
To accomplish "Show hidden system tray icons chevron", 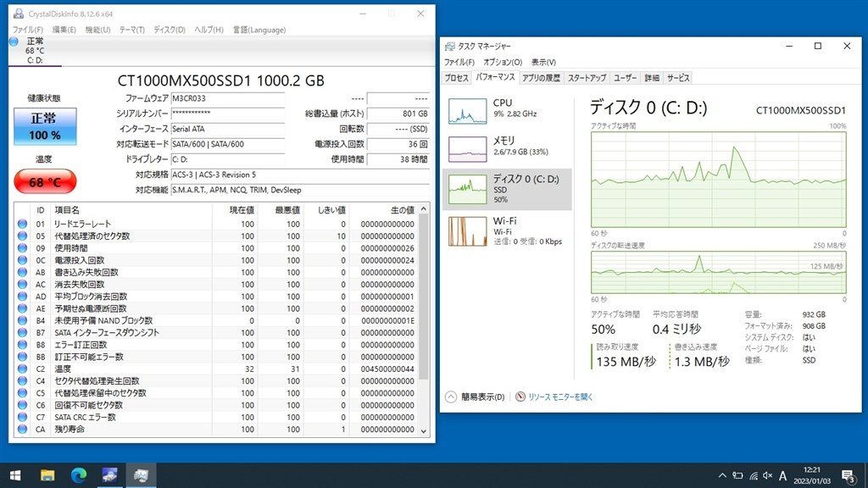I will tap(722, 475).
